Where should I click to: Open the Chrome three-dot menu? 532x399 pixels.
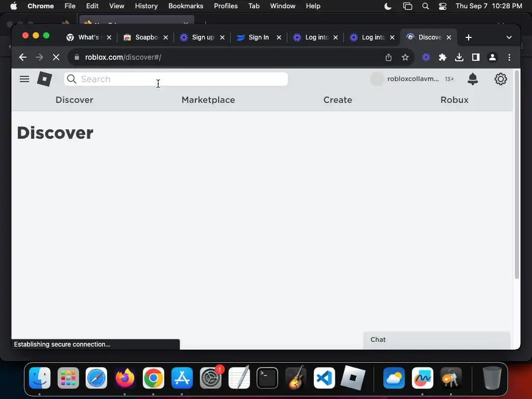coord(509,57)
